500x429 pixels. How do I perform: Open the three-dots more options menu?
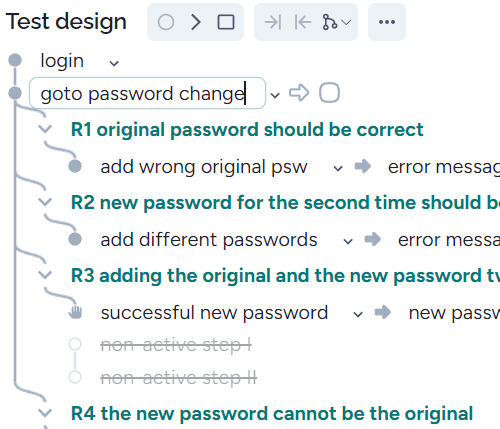coord(387,22)
